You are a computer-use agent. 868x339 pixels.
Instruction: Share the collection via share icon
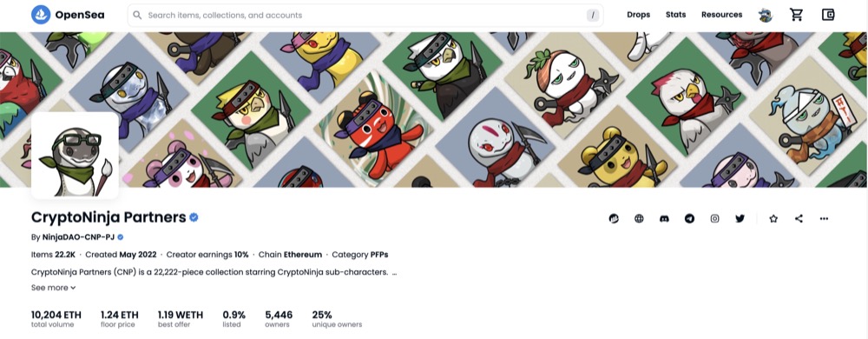[x=799, y=218]
